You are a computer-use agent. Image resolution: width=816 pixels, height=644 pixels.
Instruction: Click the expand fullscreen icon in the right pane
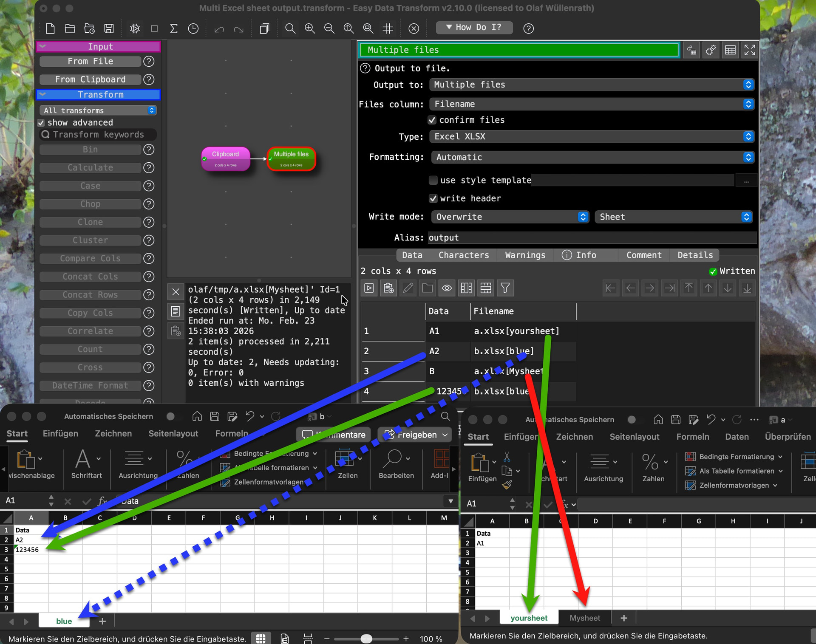tap(750, 50)
